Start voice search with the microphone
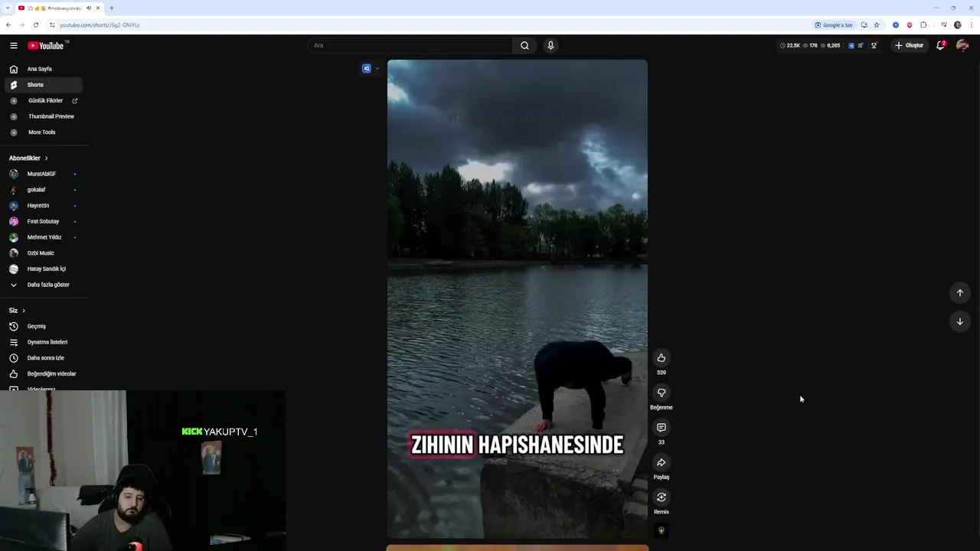 pyautogui.click(x=550, y=45)
